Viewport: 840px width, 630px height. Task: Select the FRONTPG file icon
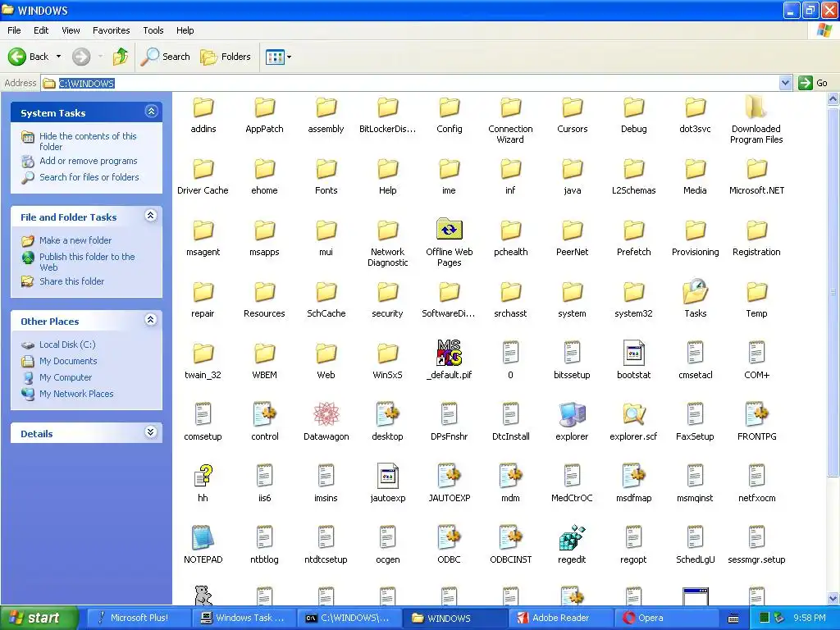pyautogui.click(x=756, y=414)
